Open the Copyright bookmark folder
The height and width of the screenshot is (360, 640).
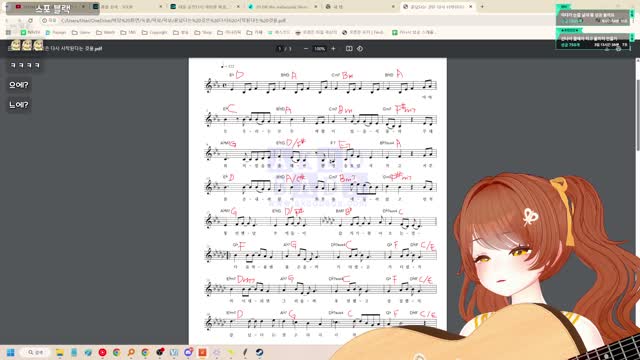click(154, 32)
